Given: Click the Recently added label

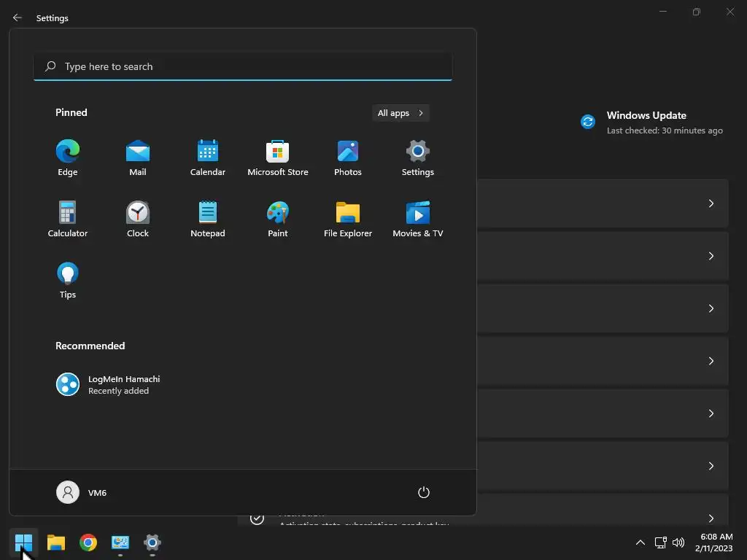Looking at the screenshot, I should click(x=119, y=391).
